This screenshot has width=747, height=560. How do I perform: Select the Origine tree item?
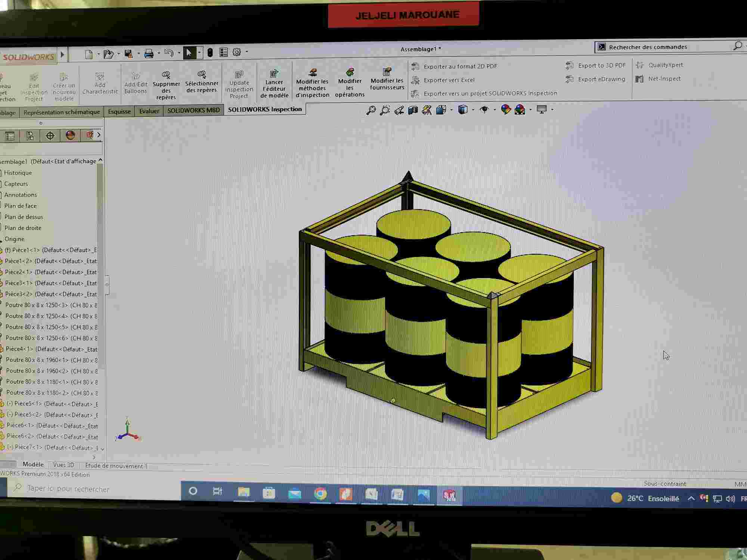(14, 239)
